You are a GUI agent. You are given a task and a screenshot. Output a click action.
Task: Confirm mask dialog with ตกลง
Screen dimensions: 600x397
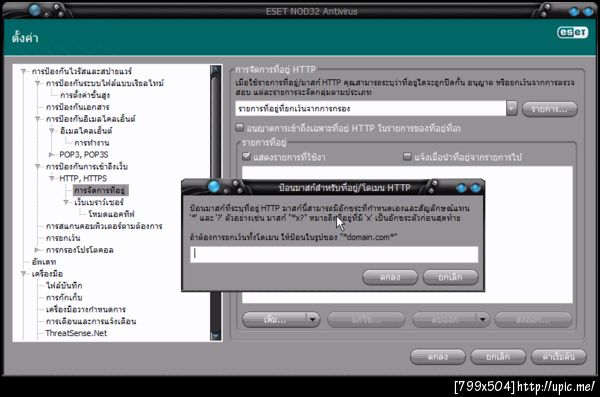390,277
